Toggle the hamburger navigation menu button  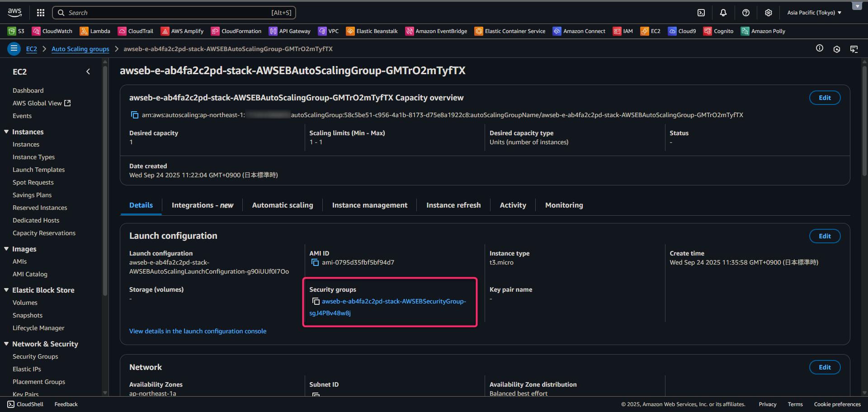14,48
